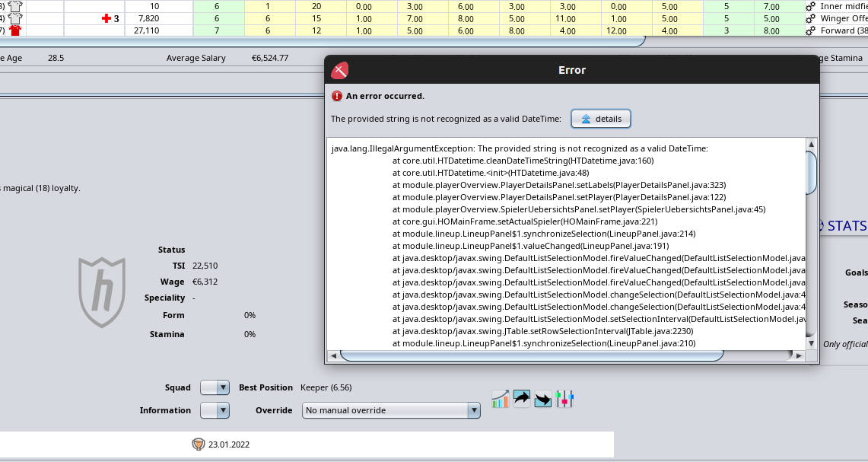The image size is (868, 462).
Task: Open the STATS panel on the right
Action: (x=847, y=225)
